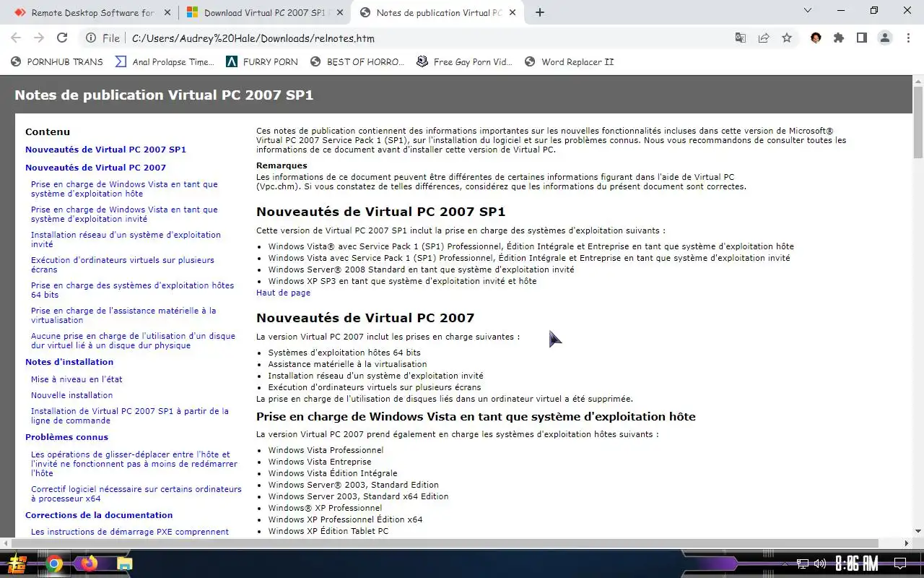Jump to Nouveautés de Virtual PC 2007 in Contenu

[x=95, y=167]
